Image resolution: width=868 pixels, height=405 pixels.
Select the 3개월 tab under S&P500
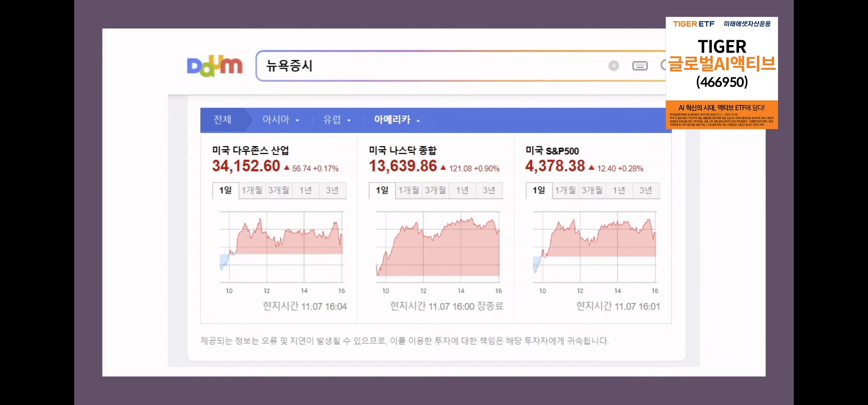tap(592, 190)
